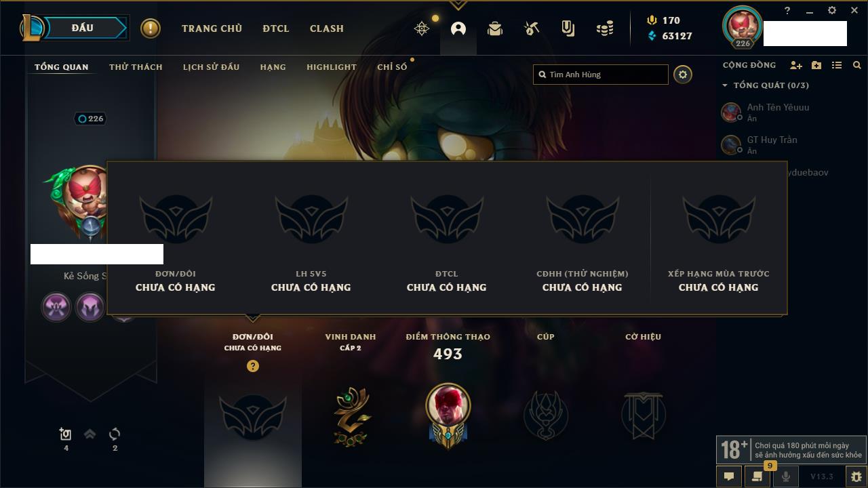Switch to the LỊCH SỬ ĐẤU tab
The image size is (868, 488).
coord(211,67)
